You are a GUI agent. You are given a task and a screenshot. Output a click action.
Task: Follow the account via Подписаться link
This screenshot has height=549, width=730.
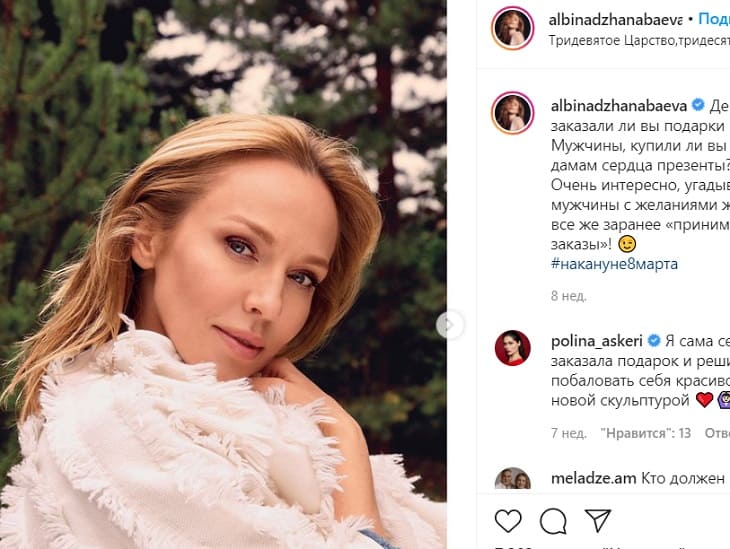point(713,19)
